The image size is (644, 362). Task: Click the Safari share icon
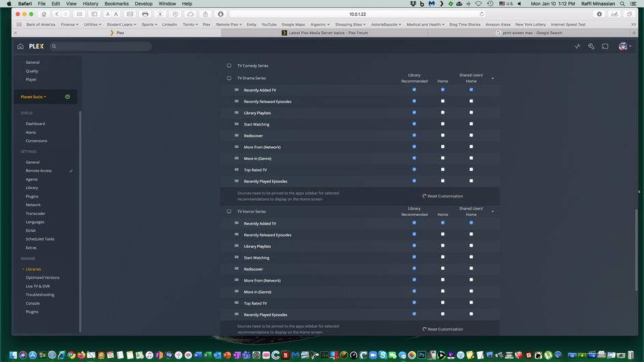pyautogui.click(x=206, y=14)
